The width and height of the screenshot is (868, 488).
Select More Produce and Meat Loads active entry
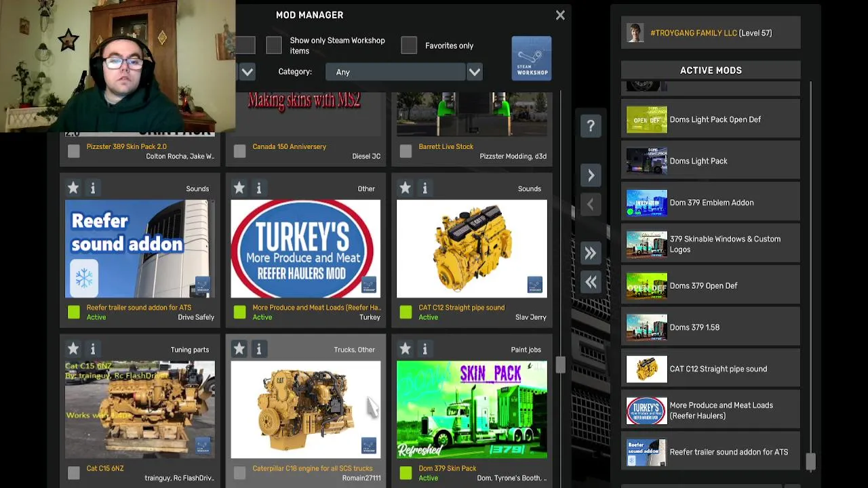[711, 411]
